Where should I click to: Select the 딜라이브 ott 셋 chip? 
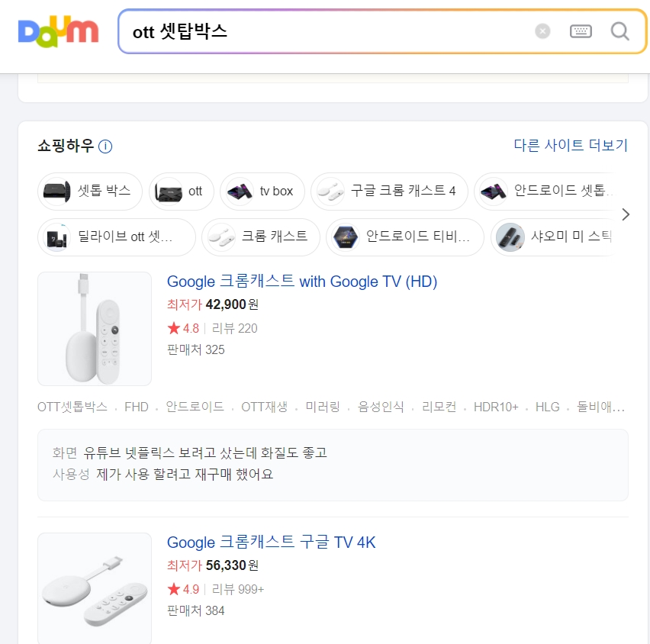[117, 237]
